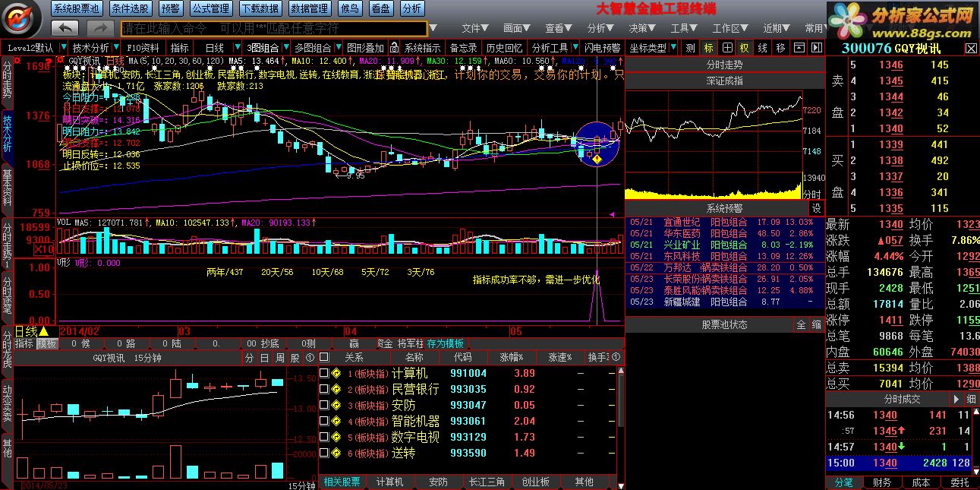The image size is (980, 490).
Task: Click the collapse panel icon
Action: click(799, 47)
